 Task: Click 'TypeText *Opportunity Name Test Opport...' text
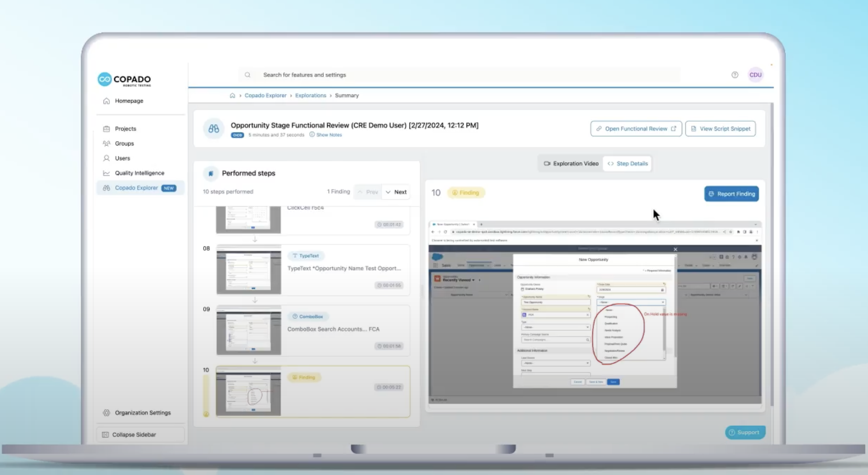click(x=344, y=268)
